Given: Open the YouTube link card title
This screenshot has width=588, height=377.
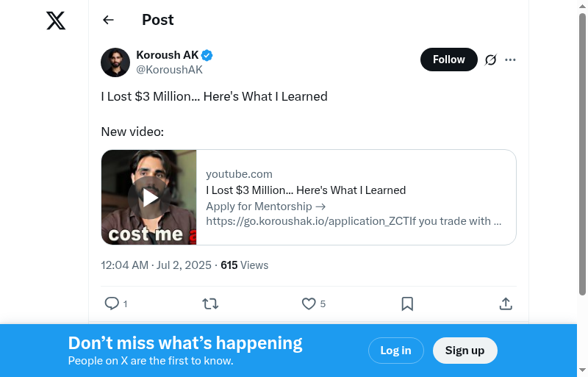Looking at the screenshot, I should 306,190.
